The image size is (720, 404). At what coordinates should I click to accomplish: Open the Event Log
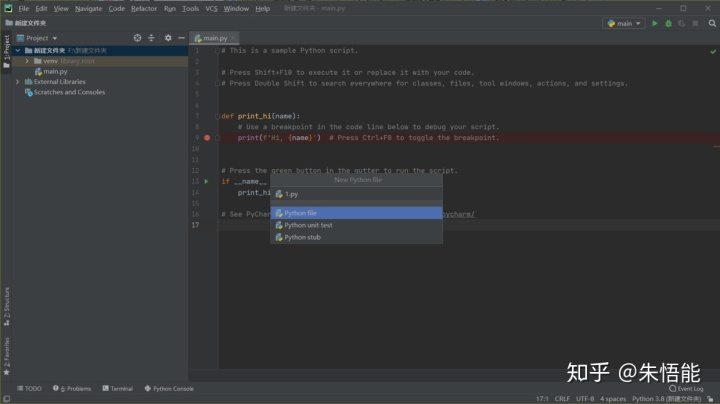click(686, 388)
